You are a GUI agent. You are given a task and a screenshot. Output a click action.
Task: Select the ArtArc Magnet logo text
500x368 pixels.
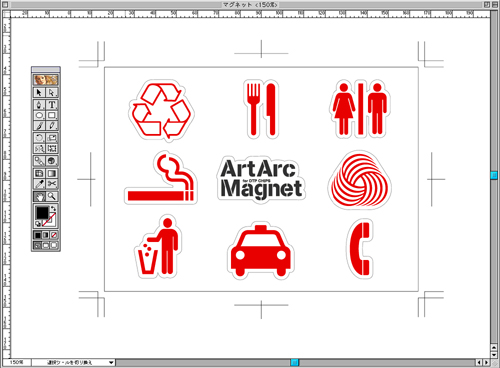click(261, 179)
